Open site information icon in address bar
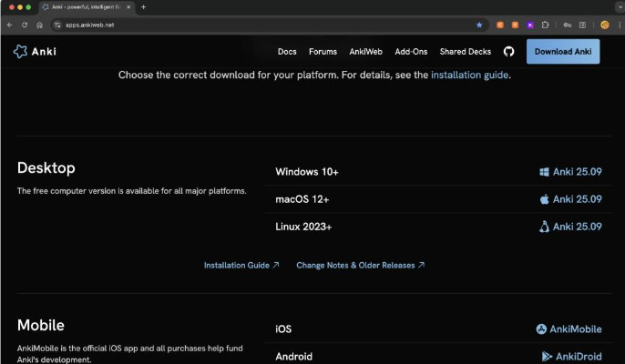 [57, 25]
